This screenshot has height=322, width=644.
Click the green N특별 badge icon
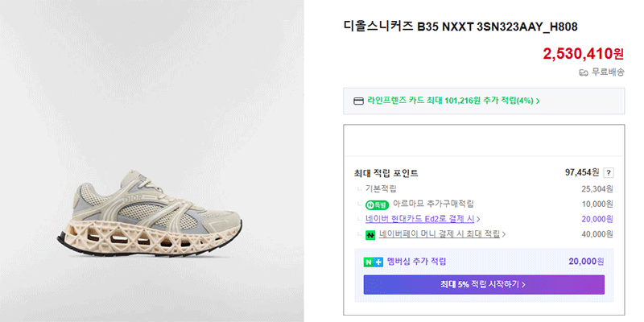[x=377, y=204]
